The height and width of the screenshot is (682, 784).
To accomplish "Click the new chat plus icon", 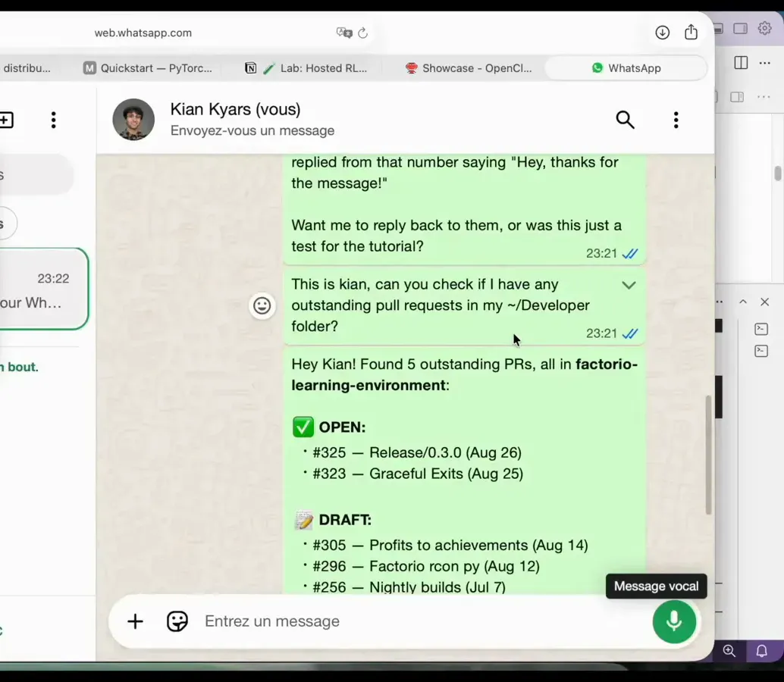I will coord(6,120).
